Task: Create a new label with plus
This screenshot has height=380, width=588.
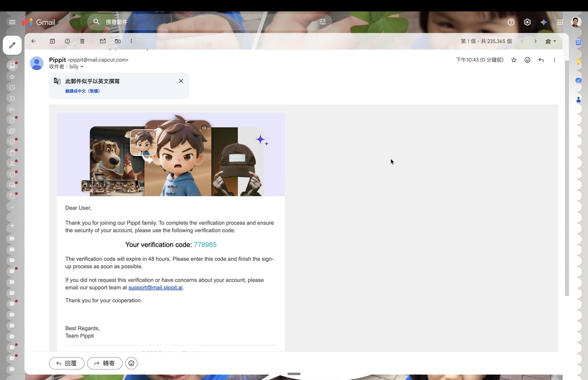Action: coord(12,226)
